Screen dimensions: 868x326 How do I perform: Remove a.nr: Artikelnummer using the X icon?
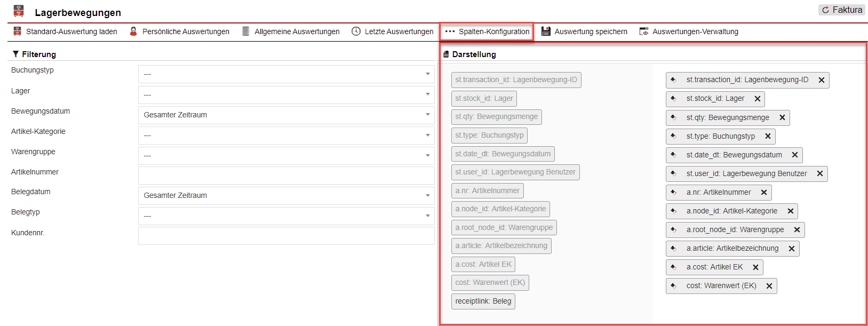(x=764, y=192)
